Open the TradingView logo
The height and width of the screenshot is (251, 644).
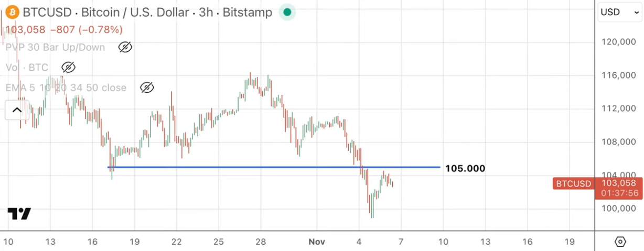click(x=19, y=214)
